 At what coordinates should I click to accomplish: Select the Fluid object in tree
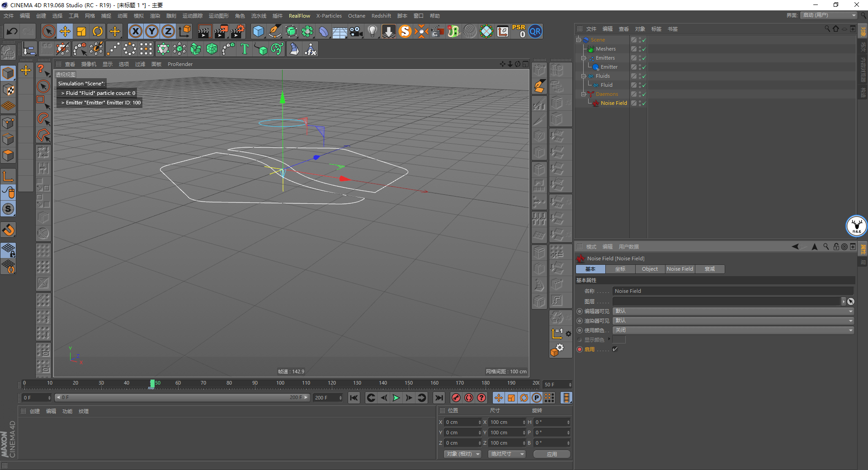point(606,85)
